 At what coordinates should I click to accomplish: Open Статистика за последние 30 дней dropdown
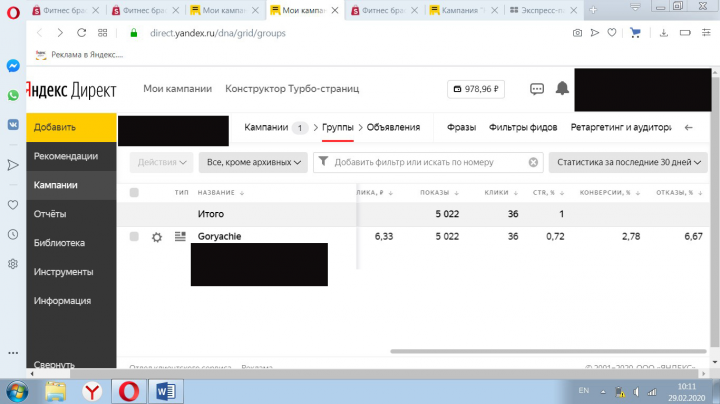(628, 163)
